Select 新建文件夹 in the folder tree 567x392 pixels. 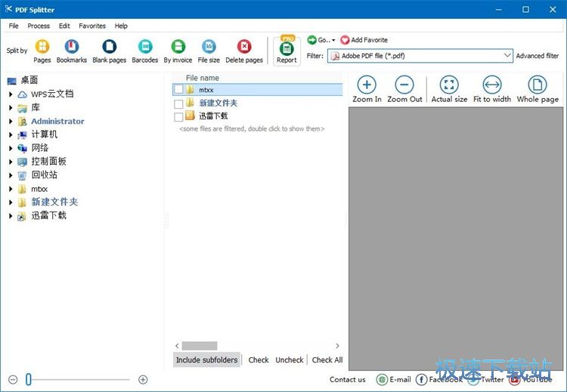point(54,202)
